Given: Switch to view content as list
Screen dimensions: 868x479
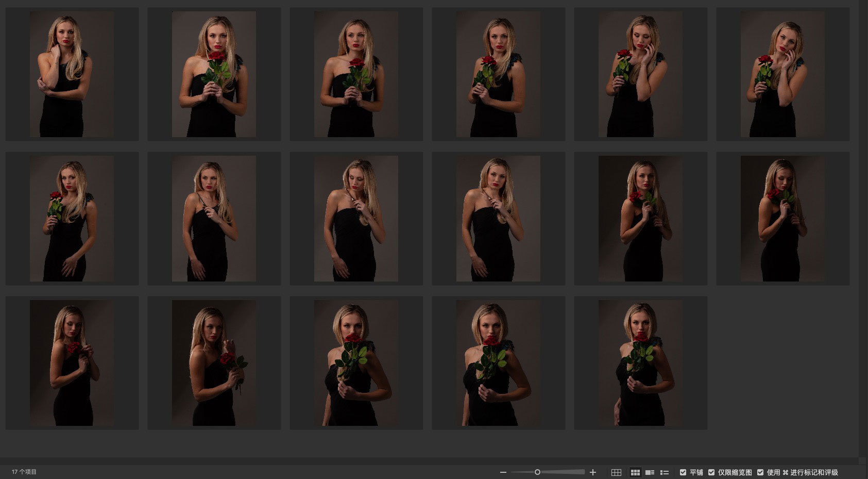Looking at the screenshot, I should [665, 472].
